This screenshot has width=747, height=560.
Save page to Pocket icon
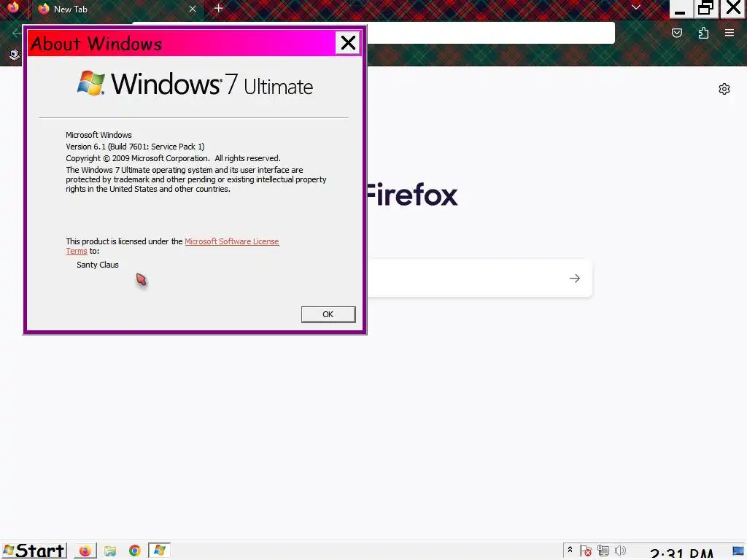pos(677,33)
